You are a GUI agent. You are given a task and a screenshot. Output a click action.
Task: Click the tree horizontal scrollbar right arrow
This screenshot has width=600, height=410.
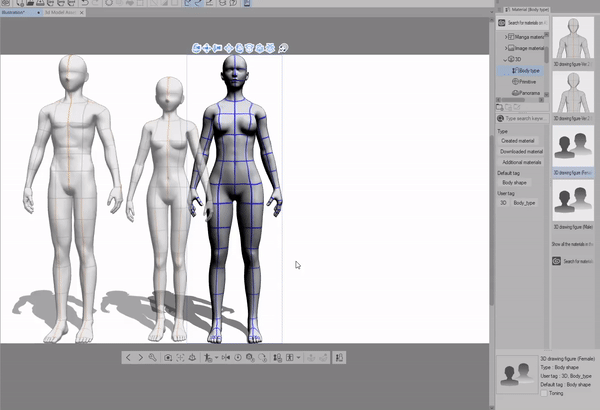[x=541, y=100]
